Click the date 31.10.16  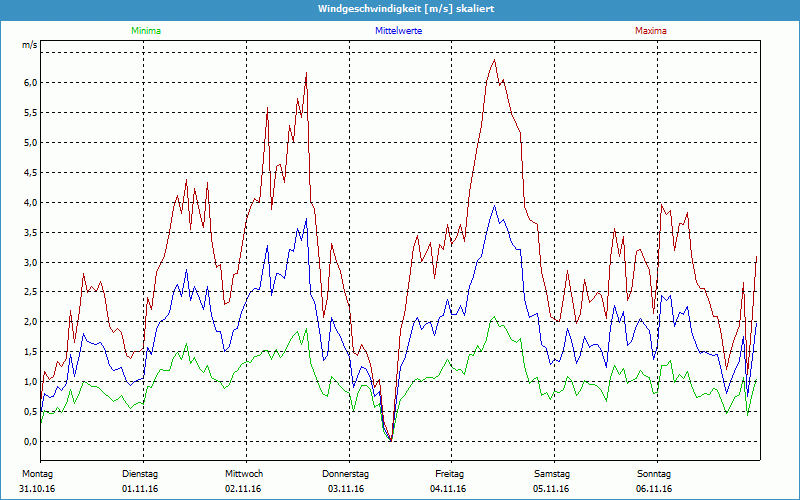[x=37, y=489]
